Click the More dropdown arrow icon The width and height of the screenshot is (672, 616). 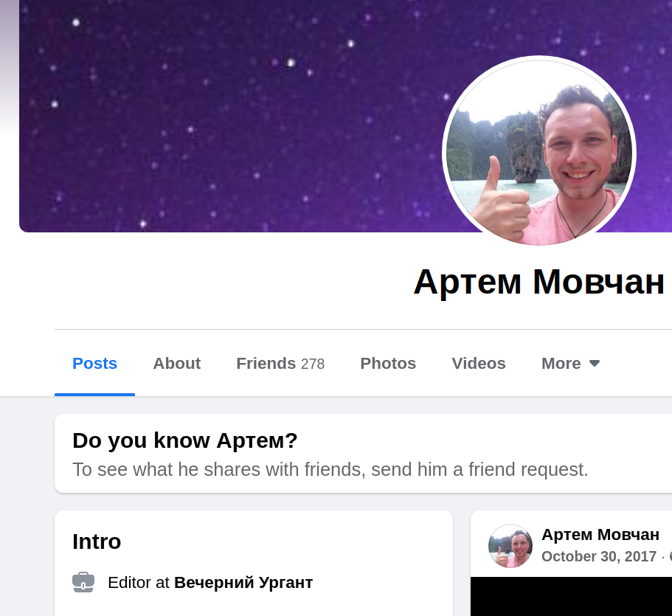(x=595, y=364)
